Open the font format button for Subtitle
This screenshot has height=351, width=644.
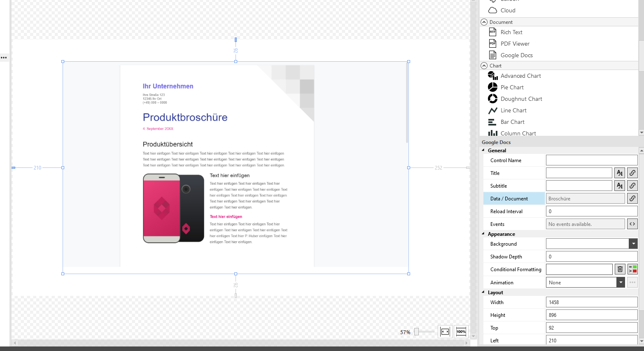[x=619, y=186]
